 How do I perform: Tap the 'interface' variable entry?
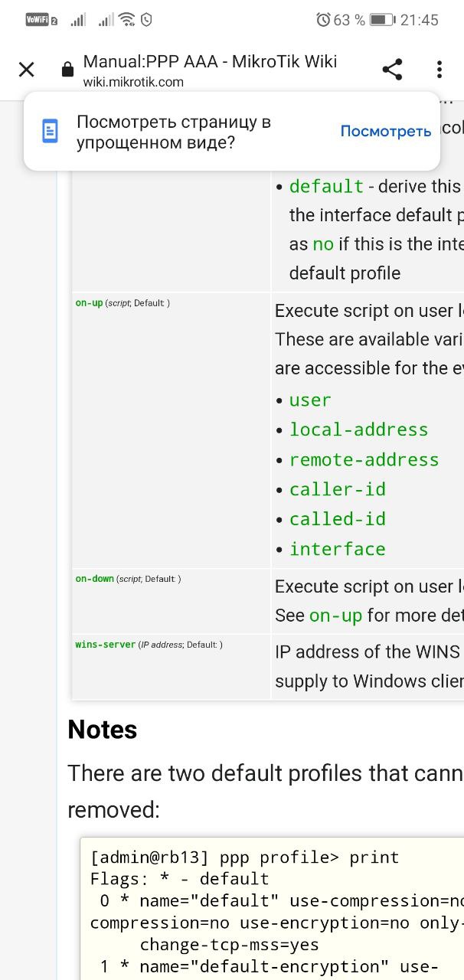pyautogui.click(x=337, y=549)
